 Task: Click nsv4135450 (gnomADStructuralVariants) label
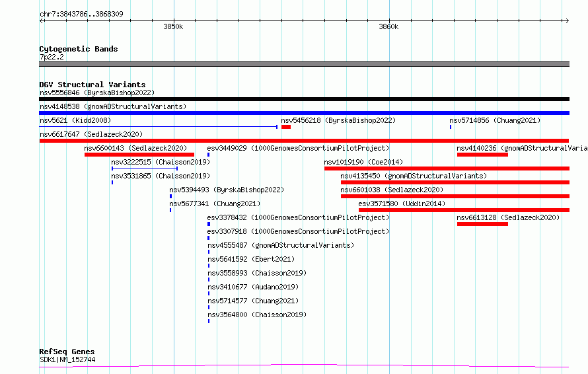coord(414,176)
